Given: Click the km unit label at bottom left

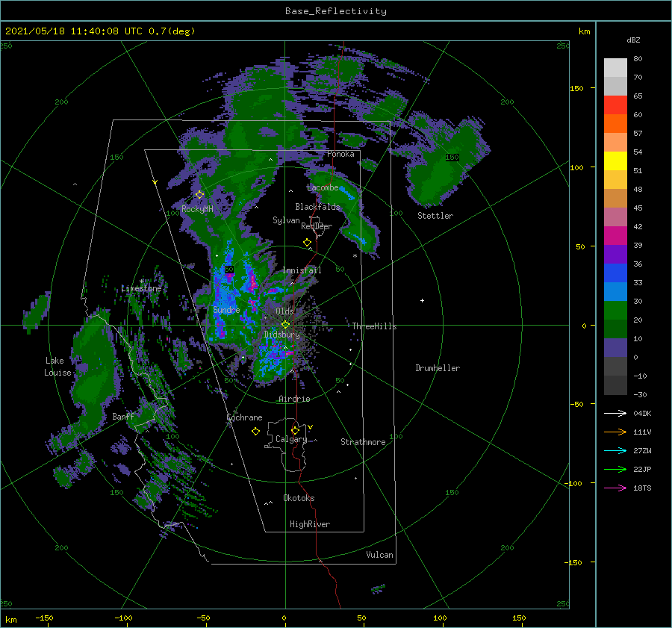Looking at the screenshot, I should pos(10,620).
